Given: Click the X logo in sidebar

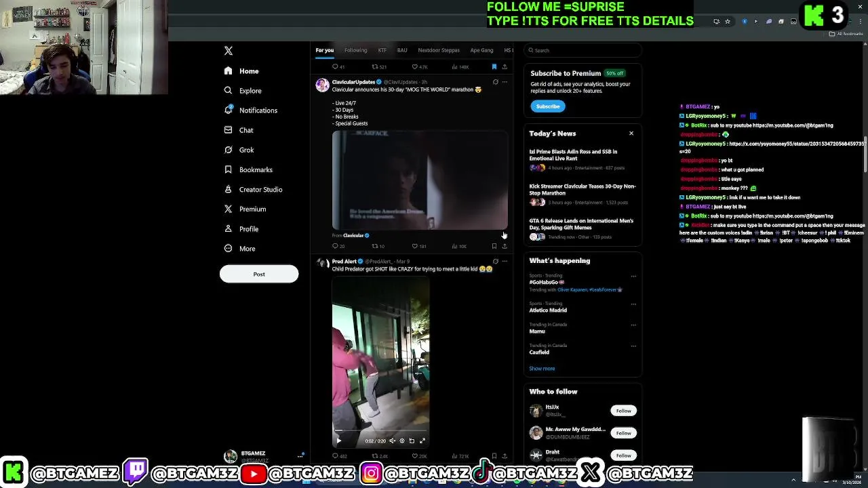Looking at the screenshot, I should tap(229, 51).
